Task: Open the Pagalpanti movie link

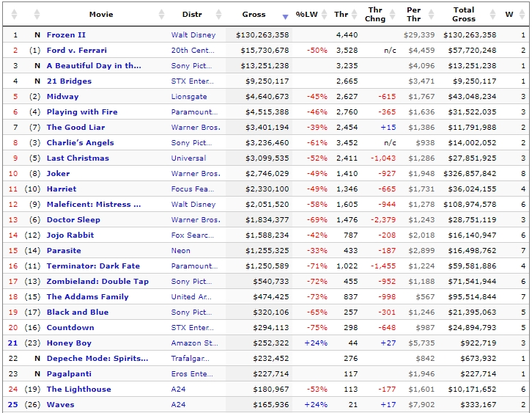Action: (x=69, y=374)
